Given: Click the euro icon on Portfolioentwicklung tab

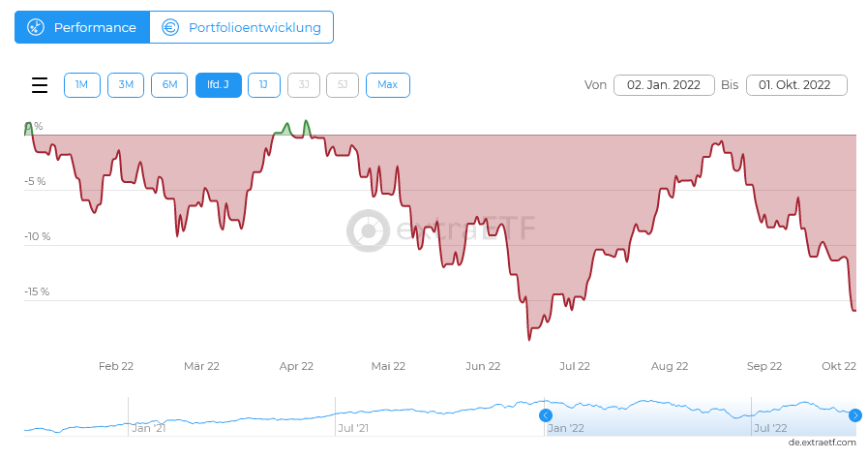Looking at the screenshot, I should tap(170, 27).
